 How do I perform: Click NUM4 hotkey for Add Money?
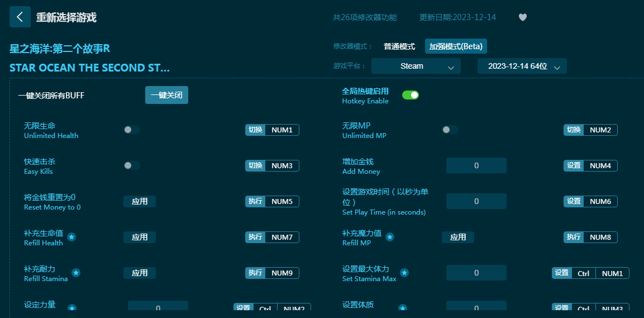[600, 165]
